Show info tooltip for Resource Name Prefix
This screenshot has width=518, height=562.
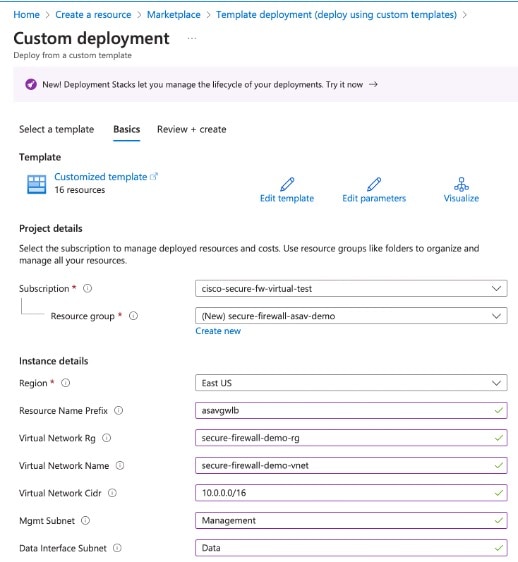pos(119,410)
